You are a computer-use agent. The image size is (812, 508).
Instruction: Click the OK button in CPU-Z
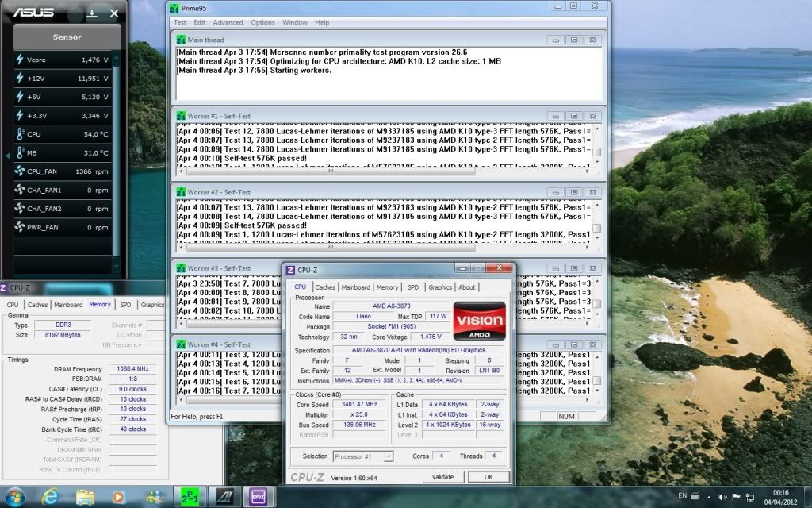click(x=488, y=477)
